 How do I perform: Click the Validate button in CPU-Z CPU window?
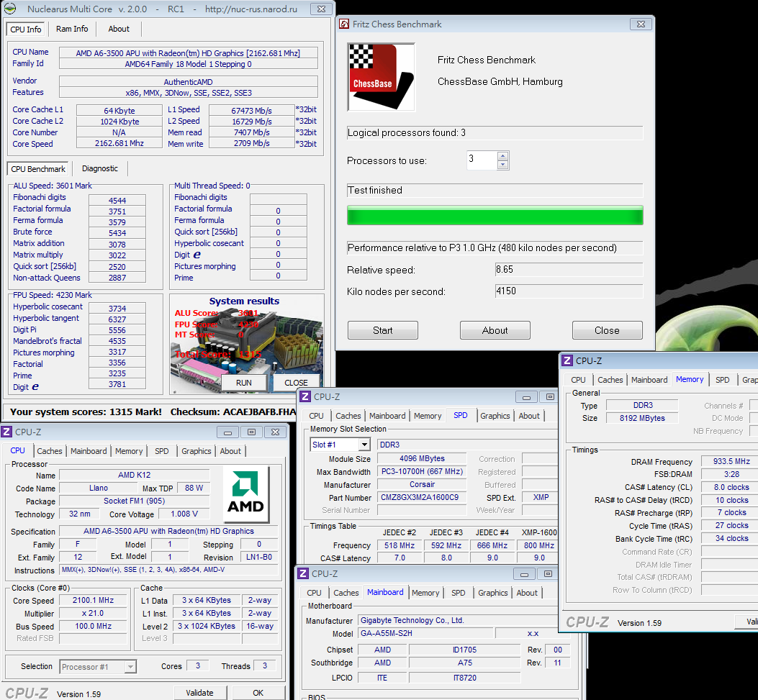coord(199,693)
